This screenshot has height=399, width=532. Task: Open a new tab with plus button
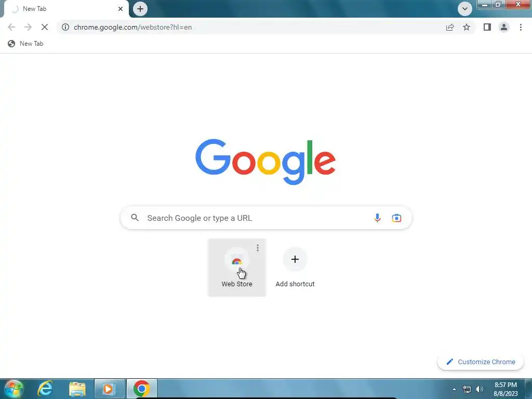[140, 9]
